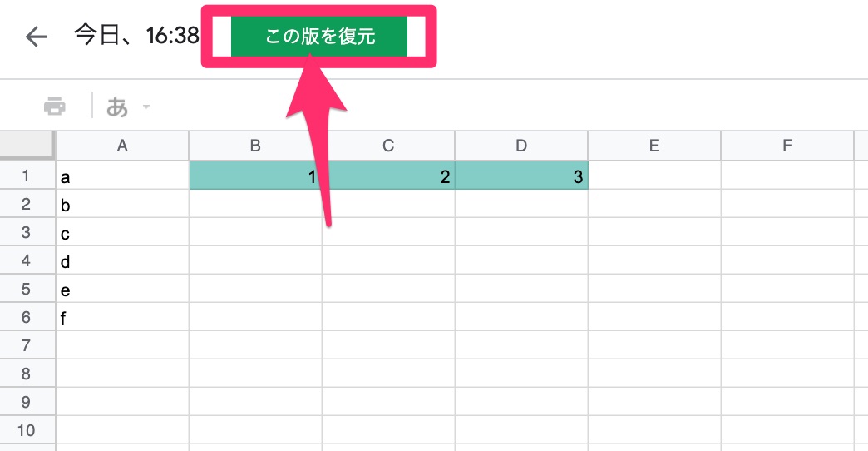This screenshot has height=451, width=868.
Task: Click highlighted cell C1 with value 2
Action: click(x=388, y=176)
